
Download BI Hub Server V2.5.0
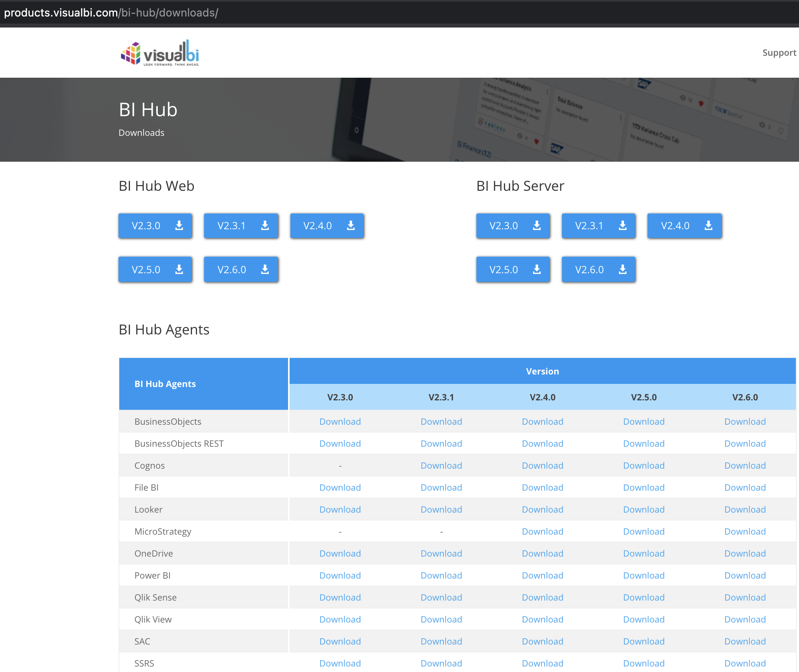(x=513, y=270)
